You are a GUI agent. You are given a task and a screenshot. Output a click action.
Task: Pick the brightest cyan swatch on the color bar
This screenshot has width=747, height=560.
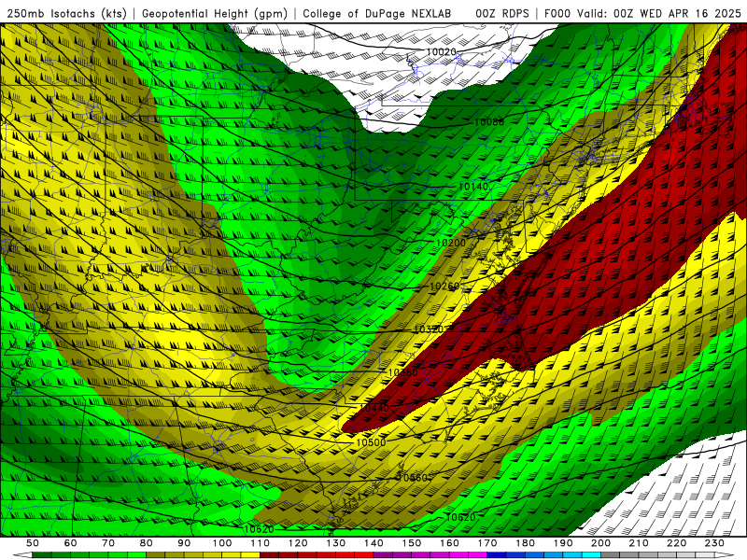(591, 554)
